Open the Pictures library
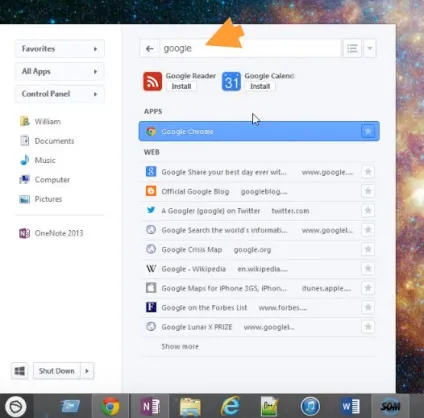 (x=41, y=199)
